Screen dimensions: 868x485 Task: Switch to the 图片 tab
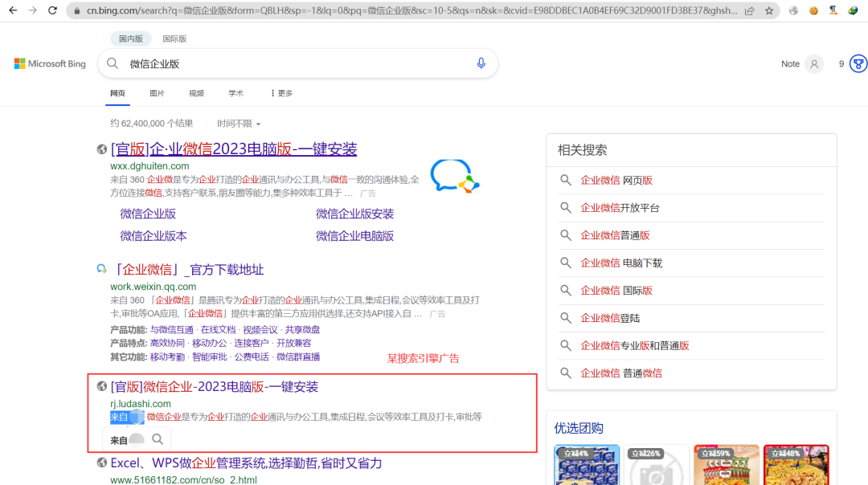pos(157,93)
